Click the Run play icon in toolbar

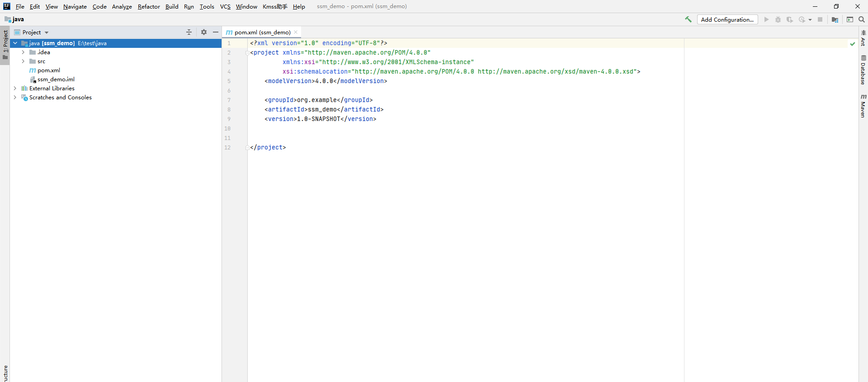click(x=766, y=19)
